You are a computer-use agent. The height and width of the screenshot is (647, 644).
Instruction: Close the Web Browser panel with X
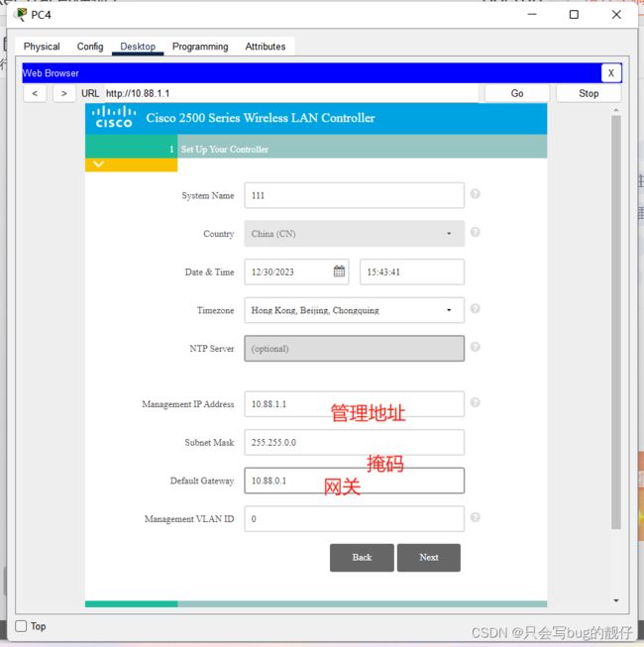coord(611,73)
